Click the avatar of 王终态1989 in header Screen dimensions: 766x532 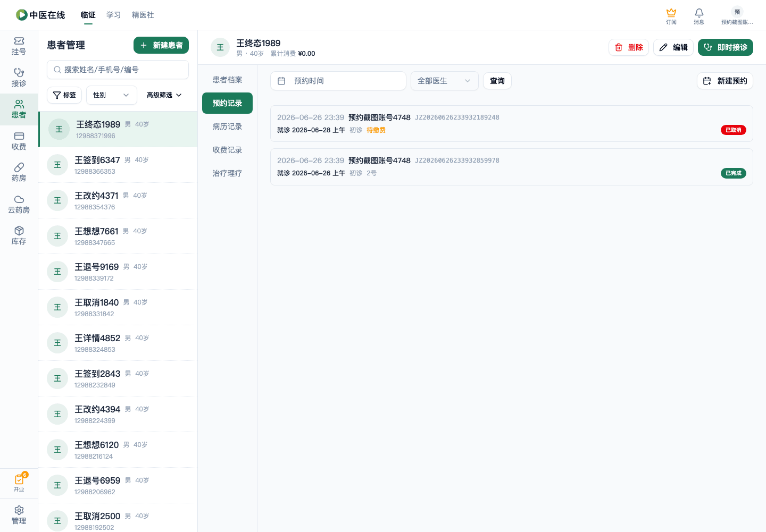(x=220, y=47)
